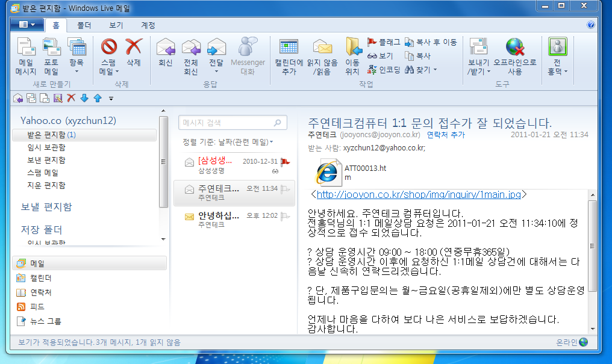Open the 찾기 find dropdown
The height and width of the screenshot is (364, 612).
point(420,70)
